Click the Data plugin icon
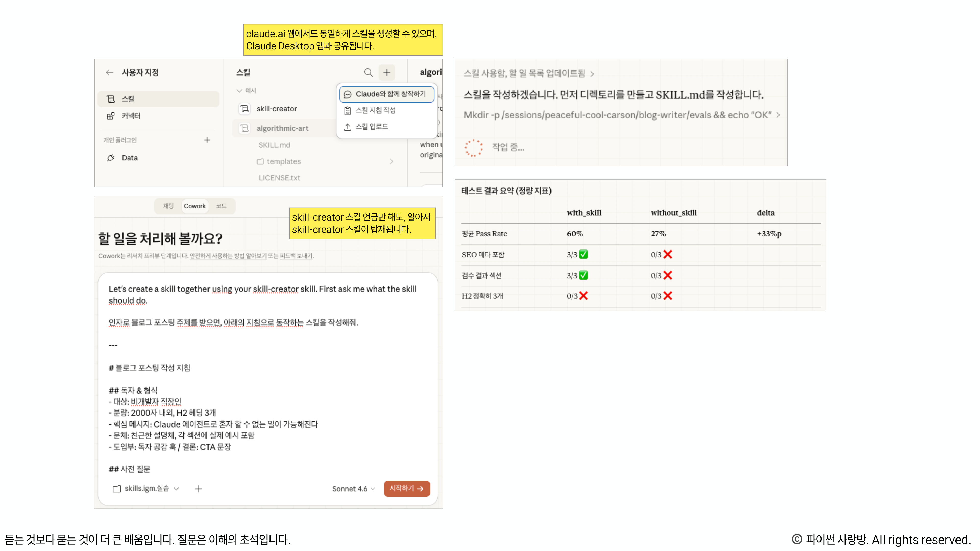This screenshot has height=551, width=980. point(111,158)
